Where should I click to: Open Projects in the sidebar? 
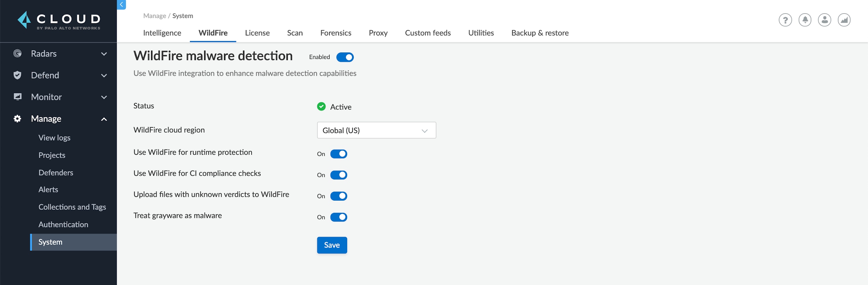point(52,155)
